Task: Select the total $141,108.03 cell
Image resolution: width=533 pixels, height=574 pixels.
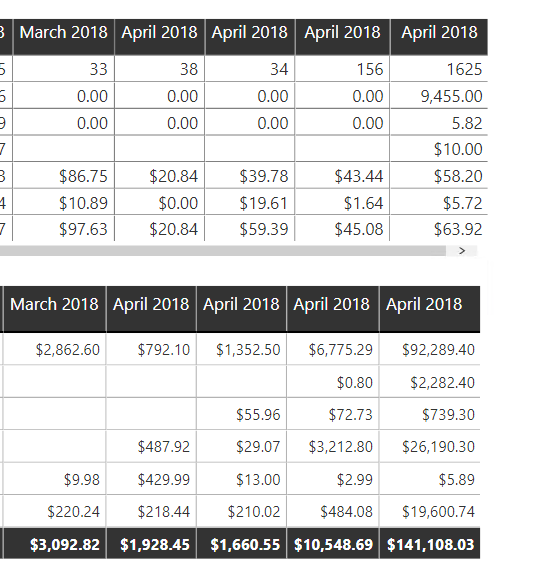Action: pyautogui.click(x=430, y=544)
